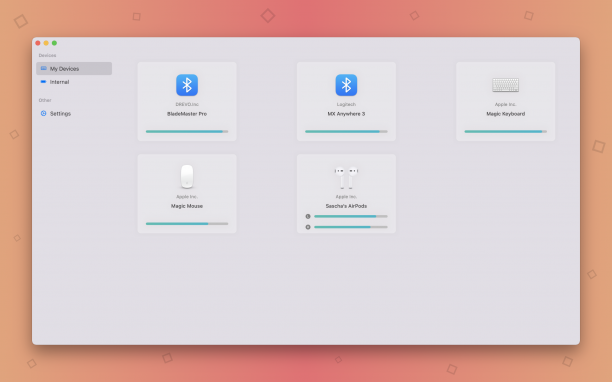Screen dimensions: 612x382
Task: Click the BladeMaster Pro Bluetooth icon
Action: (x=187, y=85)
